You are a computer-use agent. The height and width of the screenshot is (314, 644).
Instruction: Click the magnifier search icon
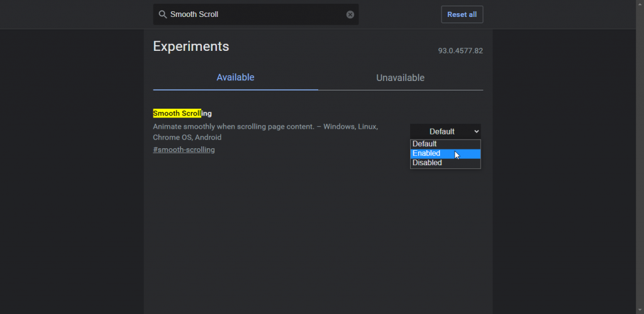163,14
